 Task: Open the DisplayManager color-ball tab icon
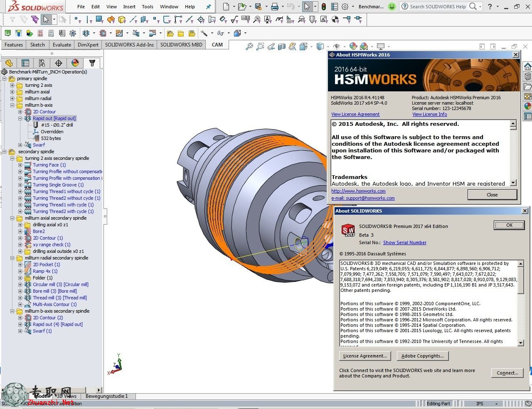[x=75, y=63]
